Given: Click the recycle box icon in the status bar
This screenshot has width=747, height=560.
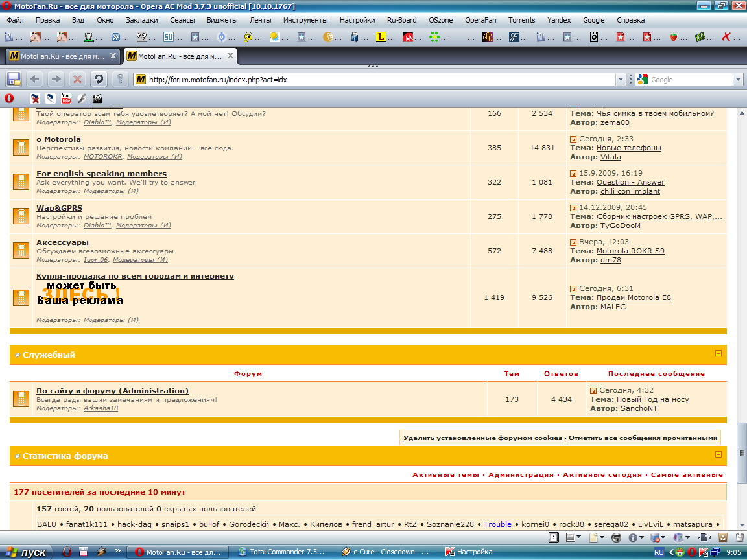Looking at the screenshot, I should click(x=723, y=537).
